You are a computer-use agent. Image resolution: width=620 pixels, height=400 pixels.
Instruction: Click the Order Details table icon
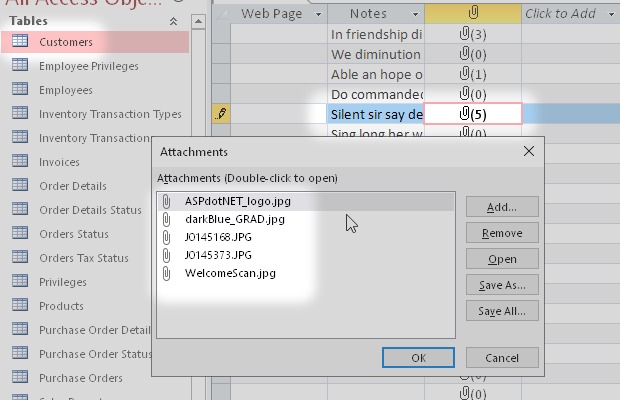[19, 186]
